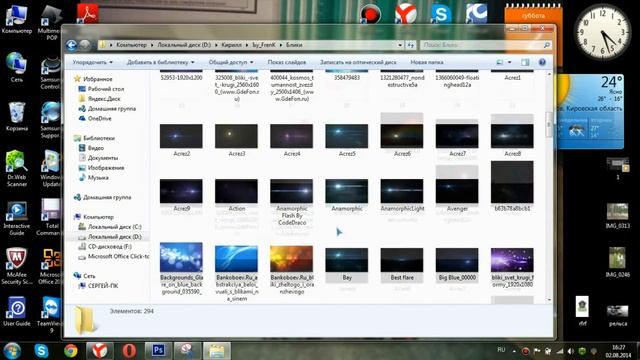Select the Action file thumbnail
640x360 pixels.
pos(236,191)
